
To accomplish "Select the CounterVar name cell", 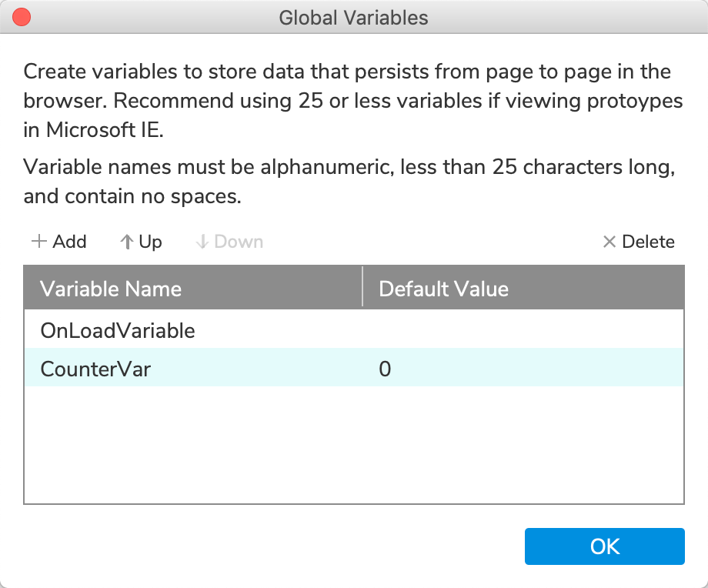I will [x=95, y=369].
